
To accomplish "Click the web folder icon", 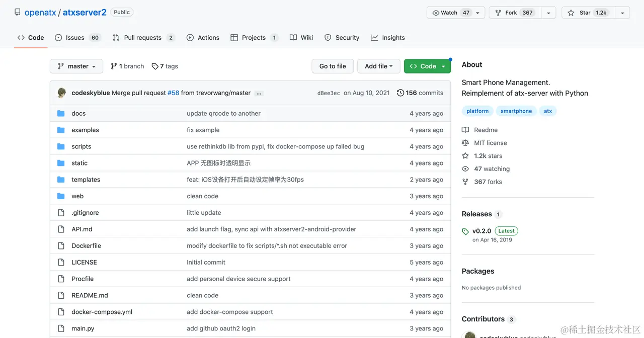I will pos(61,196).
